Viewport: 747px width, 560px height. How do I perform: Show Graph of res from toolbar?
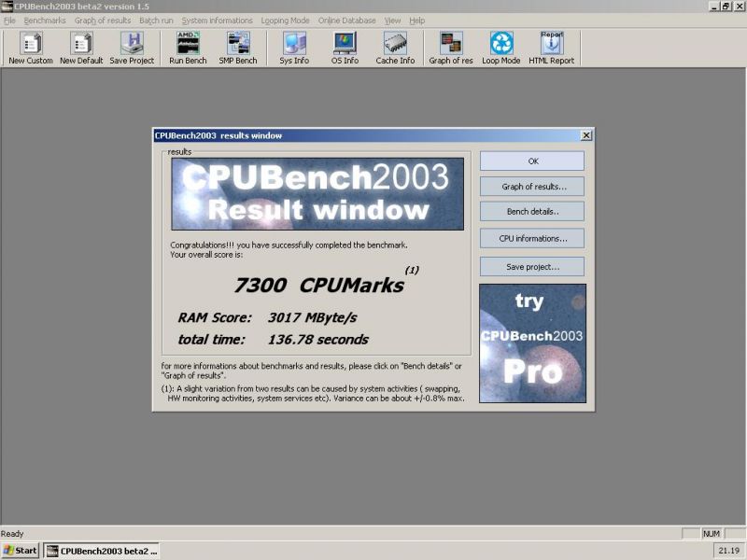coord(451,49)
